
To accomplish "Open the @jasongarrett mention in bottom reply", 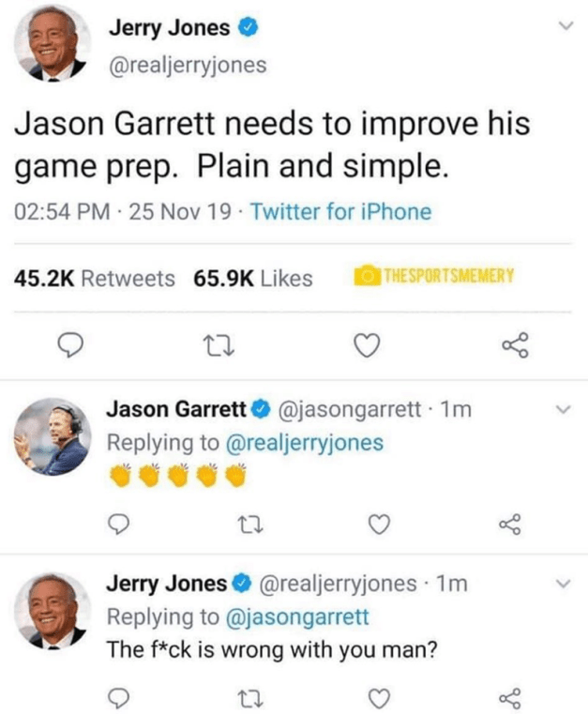I will click(298, 616).
